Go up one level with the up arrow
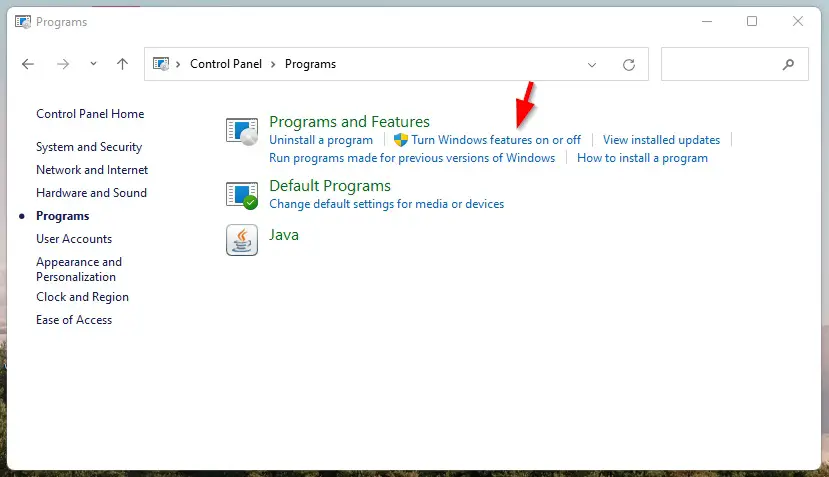 coord(122,64)
